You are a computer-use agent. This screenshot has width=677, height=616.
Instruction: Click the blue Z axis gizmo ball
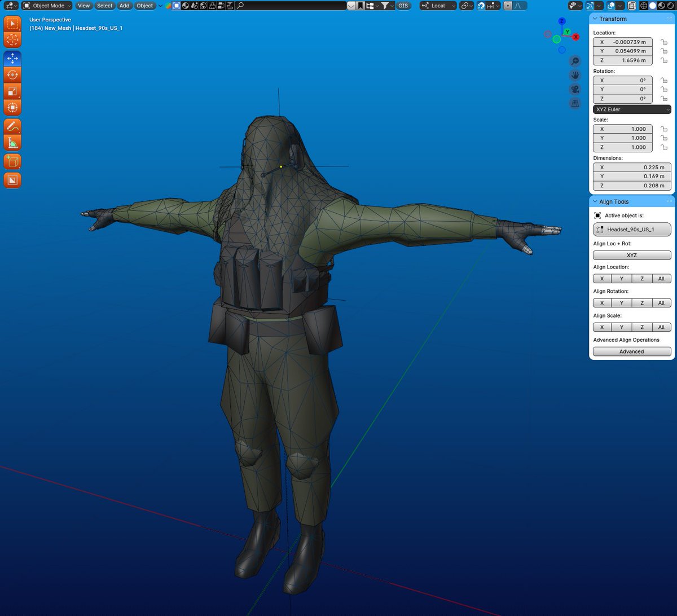point(562,21)
